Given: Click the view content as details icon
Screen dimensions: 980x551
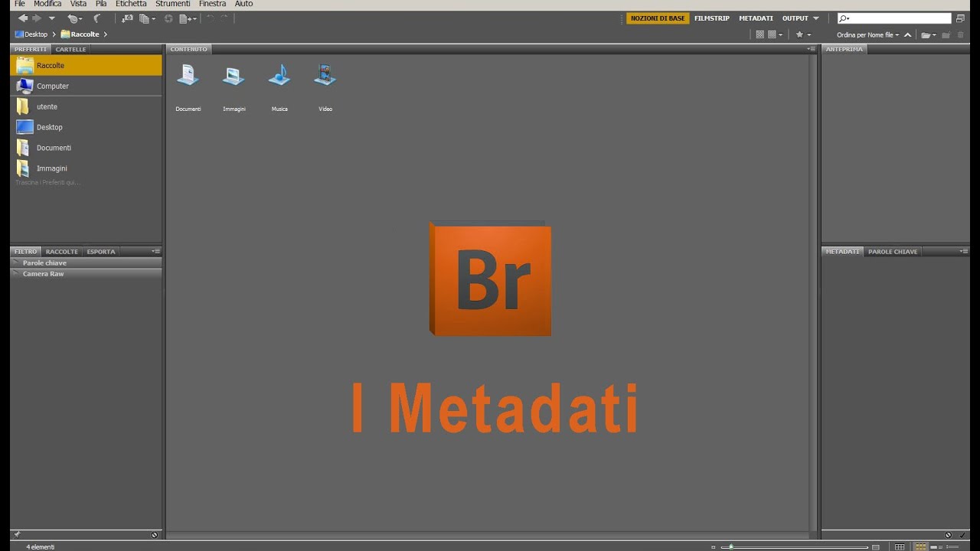Looking at the screenshot, I should (x=936, y=546).
